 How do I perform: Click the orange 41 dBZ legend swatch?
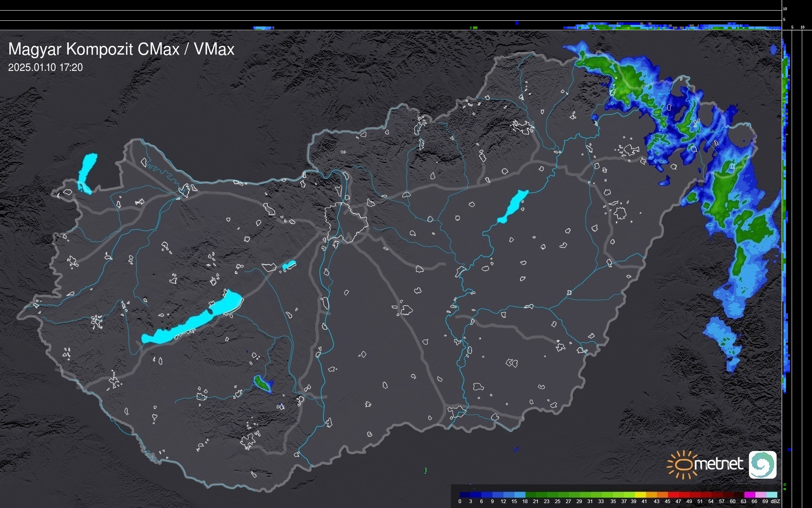(651, 495)
